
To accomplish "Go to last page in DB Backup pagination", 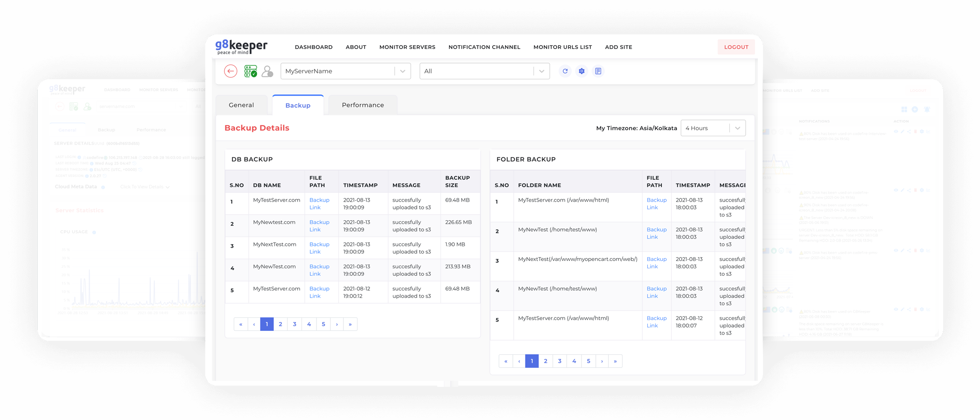I will pyautogui.click(x=350, y=324).
